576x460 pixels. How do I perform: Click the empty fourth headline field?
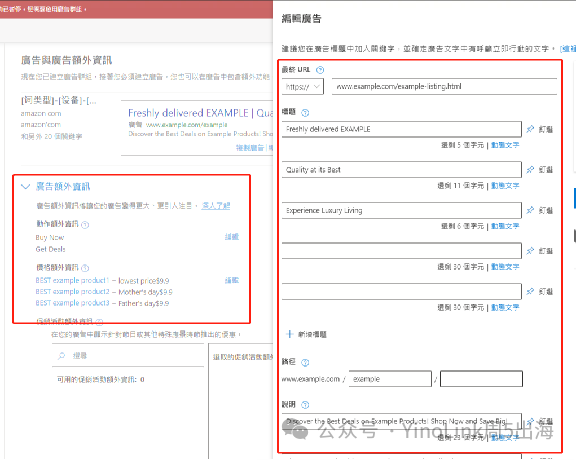click(x=402, y=251)
